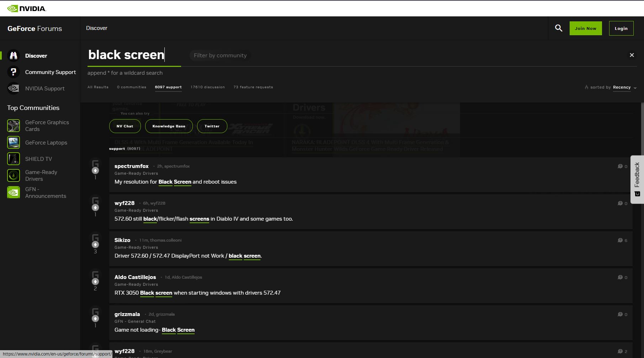Screen dimensions: 644x358
Task: Open the Twitter support link
Action: point(212,126)
